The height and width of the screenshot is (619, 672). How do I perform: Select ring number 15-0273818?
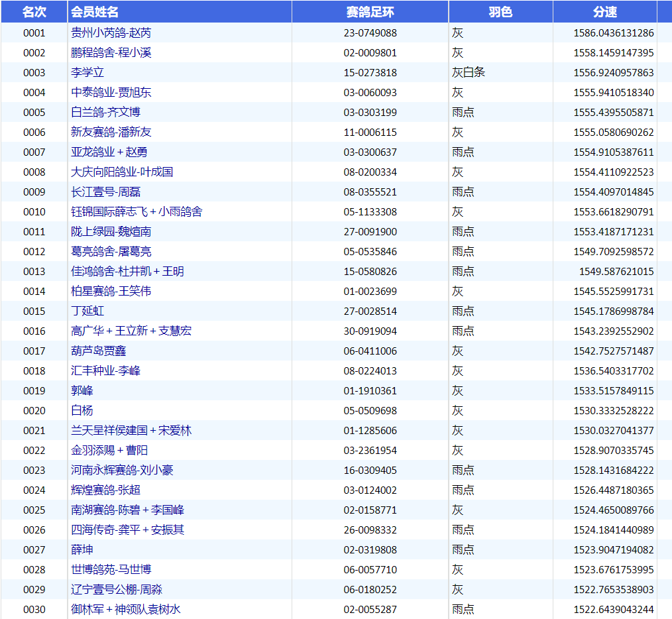point(370,72)
